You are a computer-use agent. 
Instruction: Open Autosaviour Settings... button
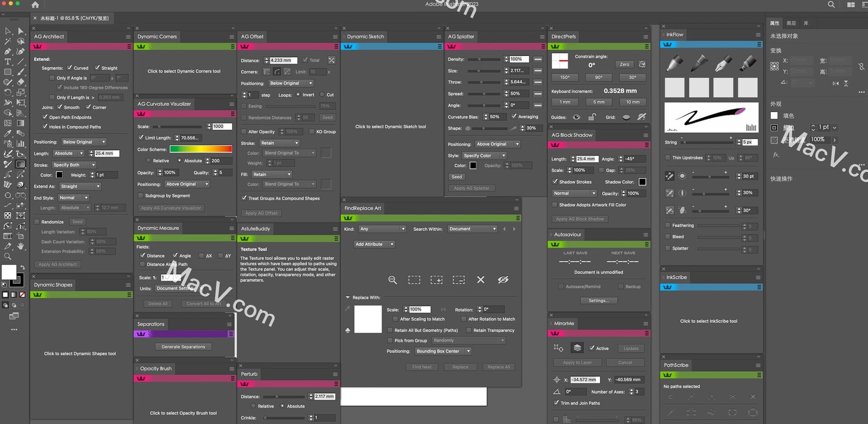click(x=599, y=300)
